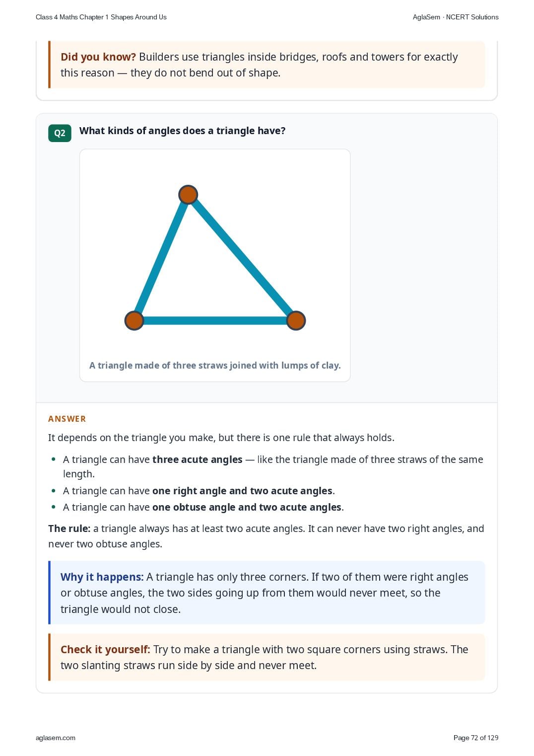Viewport: 534px width, 756px height.
Task: Click the bottom straw of the triangle
Action: point(215,321)
